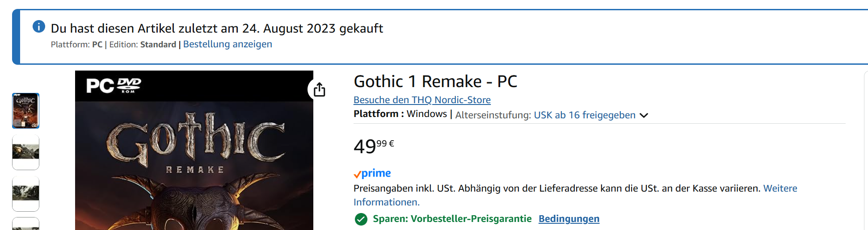Click the 49,99 € price
868x230 pixels.
[373, 146]
